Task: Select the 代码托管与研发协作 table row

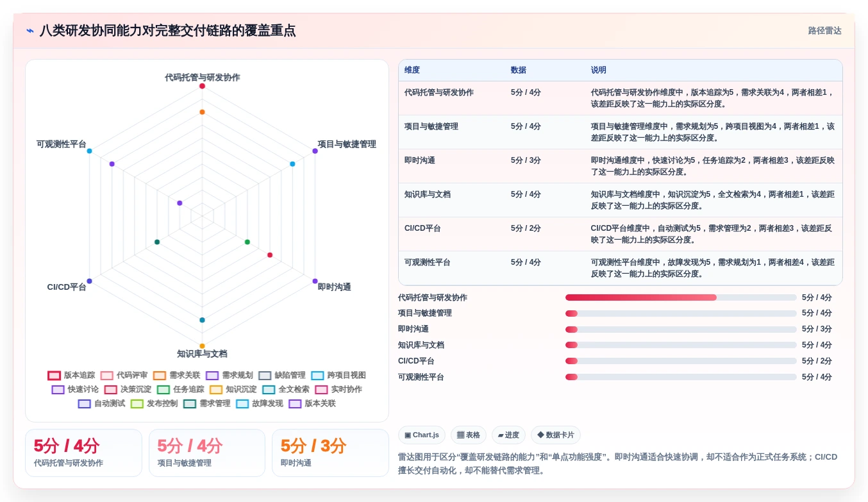Action: pyautogui.click(x=620, y=98)
